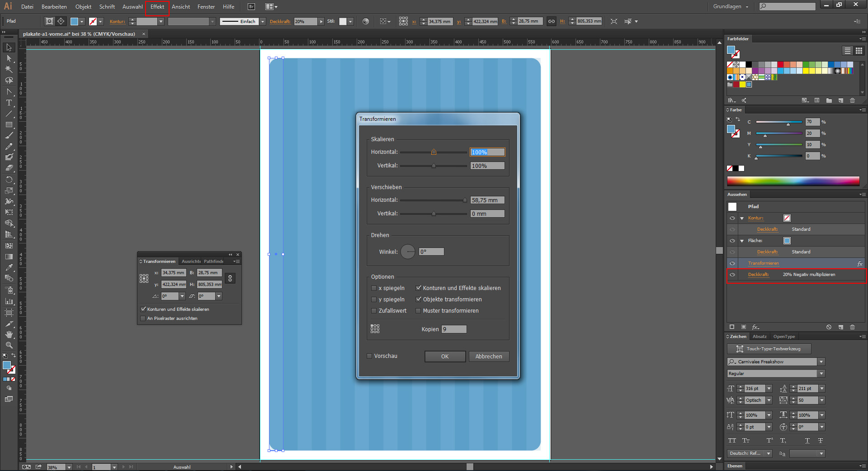Image resolution: width=868 pixels, height=471 pixels.
Task: Click Cyan C color slider
Action: (779, 122)
